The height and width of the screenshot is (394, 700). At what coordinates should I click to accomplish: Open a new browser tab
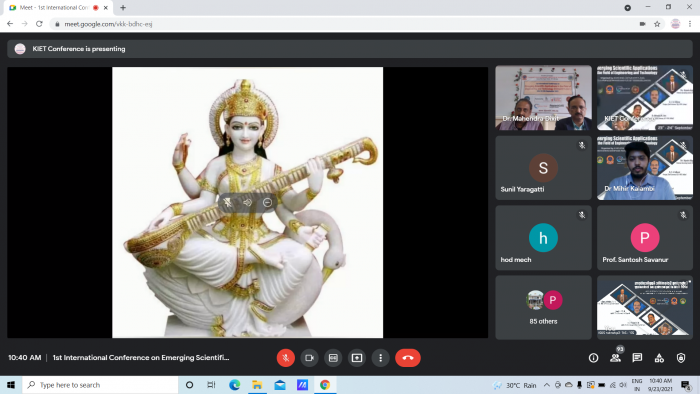(x=123, y=8)
